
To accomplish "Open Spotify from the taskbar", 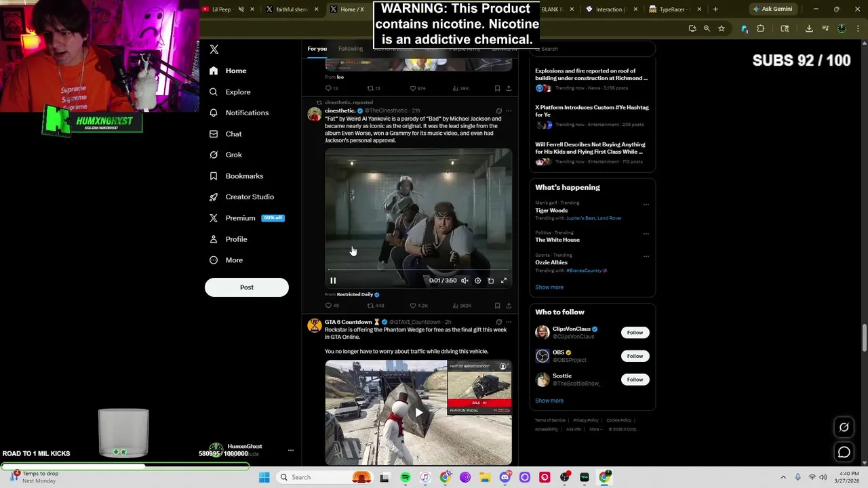I will click(406, 477).
